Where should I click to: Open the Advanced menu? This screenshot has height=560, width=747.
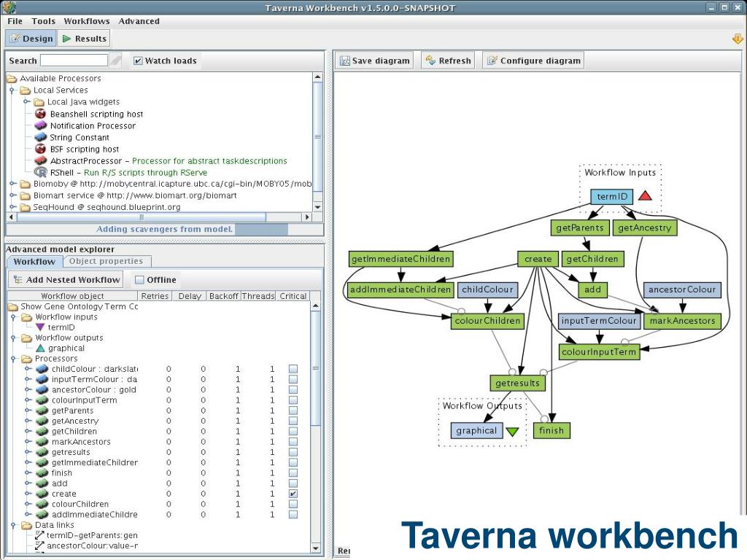[x=139, y=21]
